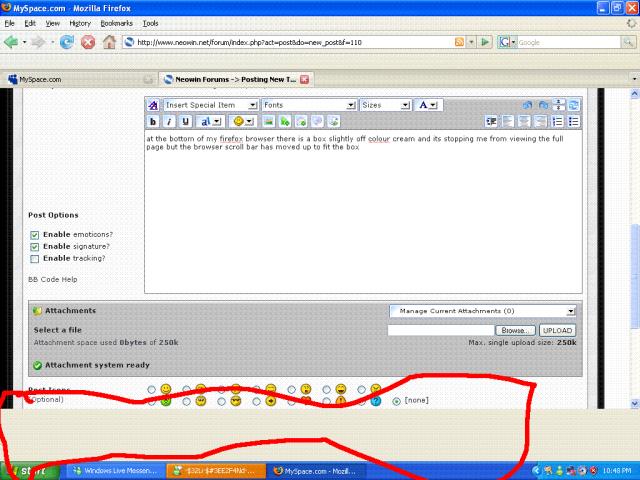
Task: Open the emoticon smiley dropdown in toolbar
Action: 242,121
